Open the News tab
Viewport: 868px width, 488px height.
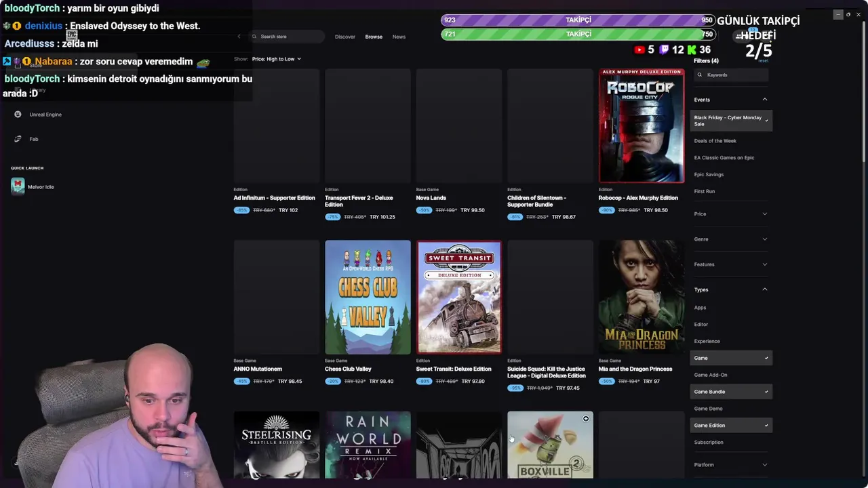[399, 37]
